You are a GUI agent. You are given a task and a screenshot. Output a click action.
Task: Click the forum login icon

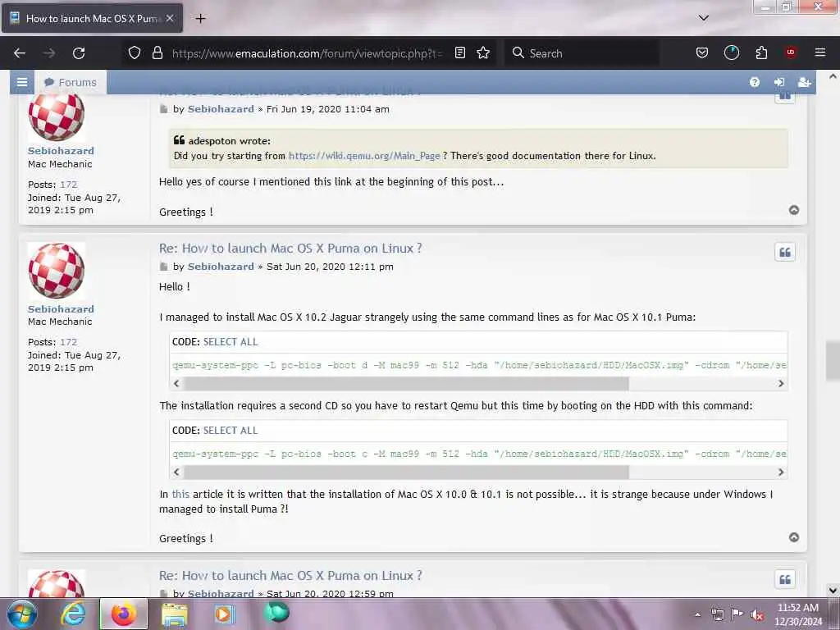pos(779,82)
